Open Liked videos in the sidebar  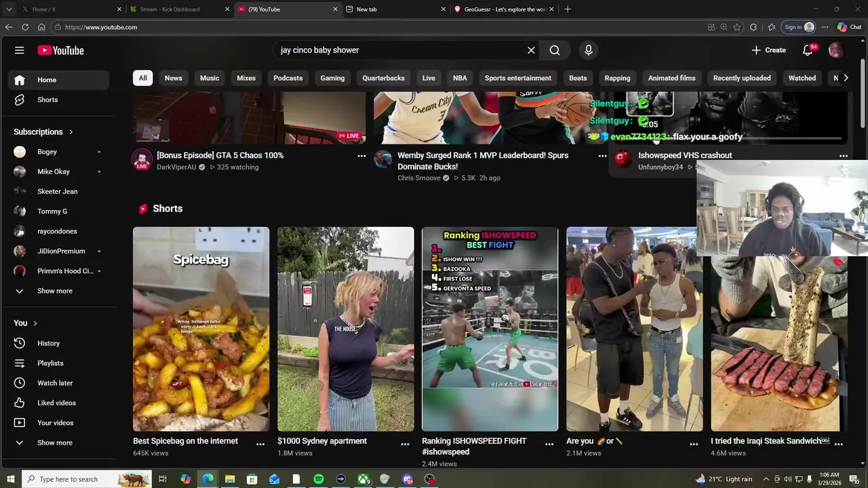(58, 403)
